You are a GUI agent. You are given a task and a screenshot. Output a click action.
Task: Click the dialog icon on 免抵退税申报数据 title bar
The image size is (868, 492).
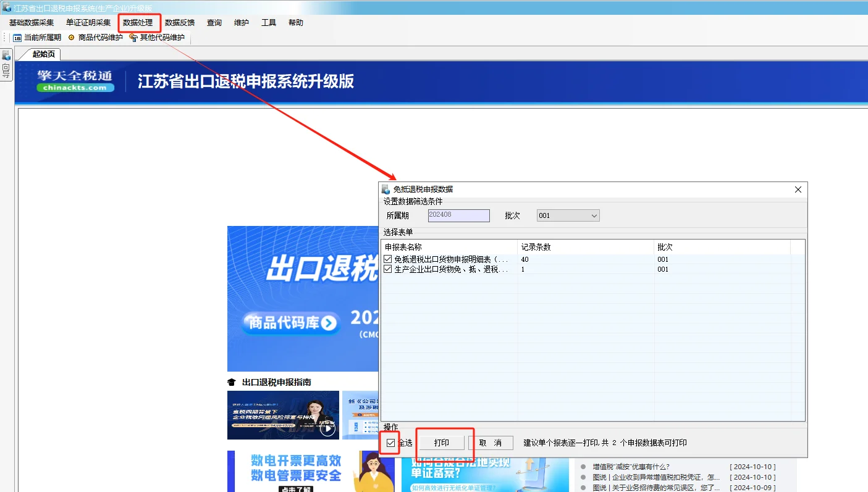point(386,190)
